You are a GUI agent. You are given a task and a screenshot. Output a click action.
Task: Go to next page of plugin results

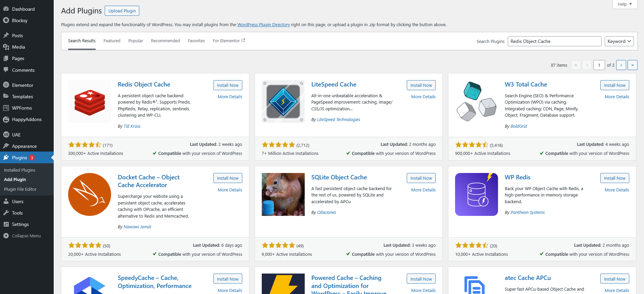(x=621, y=65)
